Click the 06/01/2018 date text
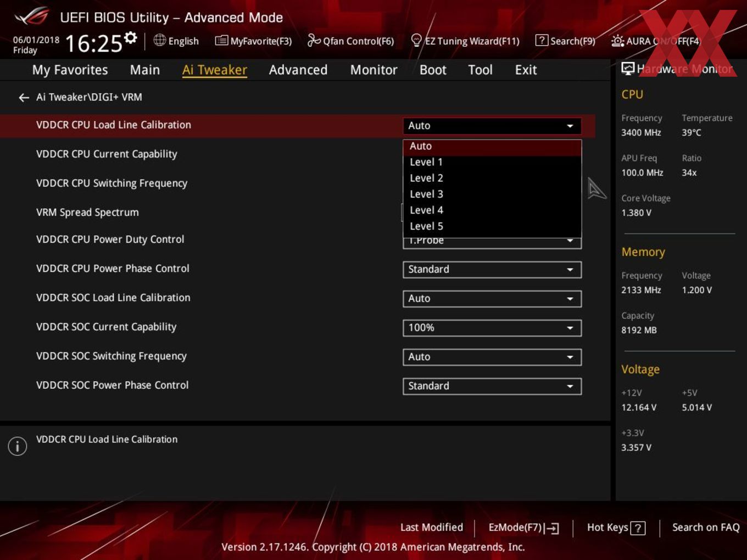The image size is (747, 560). [x=36, y=40]
